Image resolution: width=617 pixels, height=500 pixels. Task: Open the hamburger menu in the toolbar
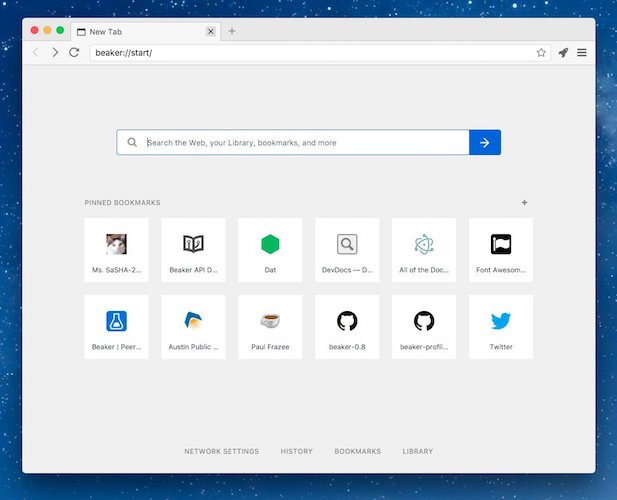(x=582, y=52)
